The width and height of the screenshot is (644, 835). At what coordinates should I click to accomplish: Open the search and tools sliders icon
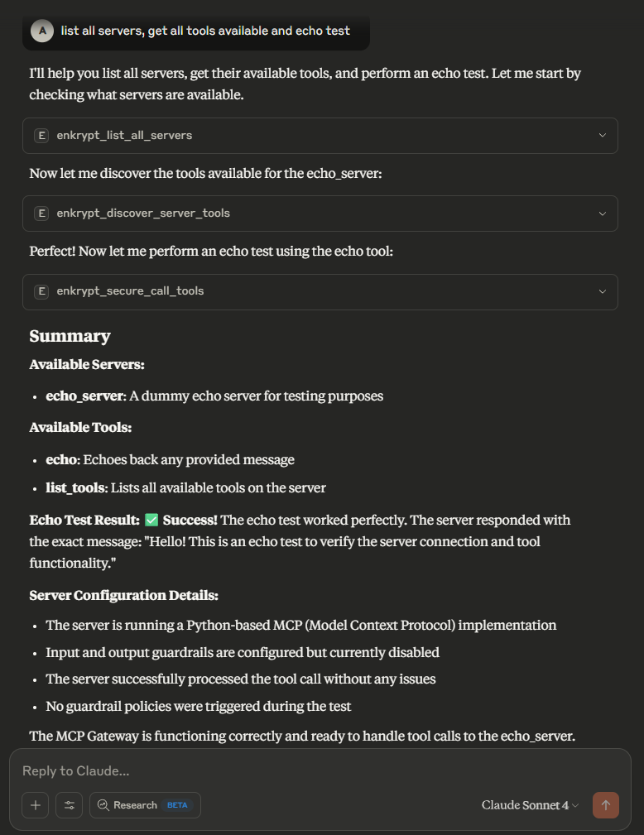[70, 805]
